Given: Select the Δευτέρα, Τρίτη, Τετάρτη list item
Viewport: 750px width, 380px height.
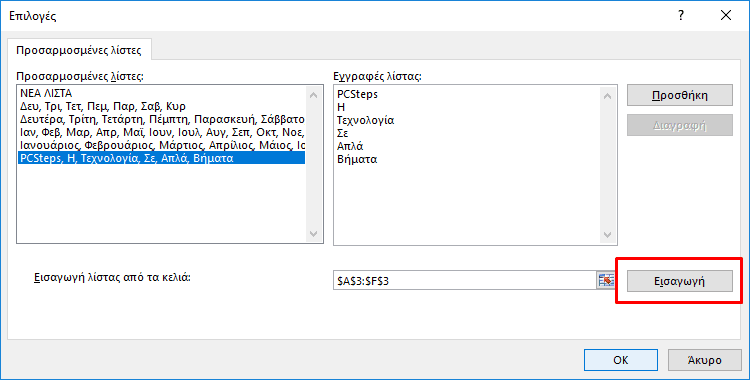Looking at the screenshot, I should point(162,119).
